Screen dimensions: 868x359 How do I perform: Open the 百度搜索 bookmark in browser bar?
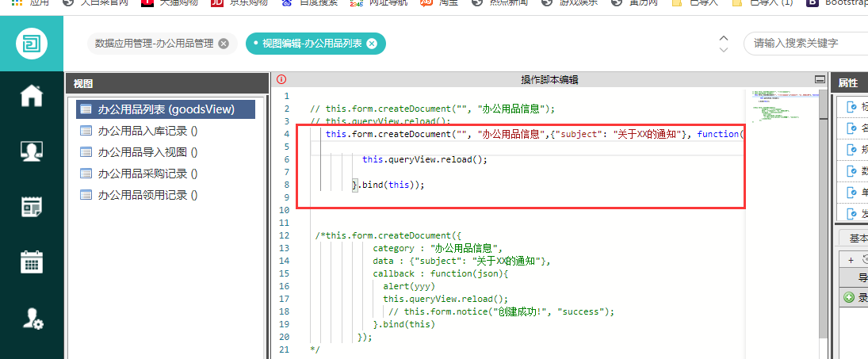coord(308,2)
